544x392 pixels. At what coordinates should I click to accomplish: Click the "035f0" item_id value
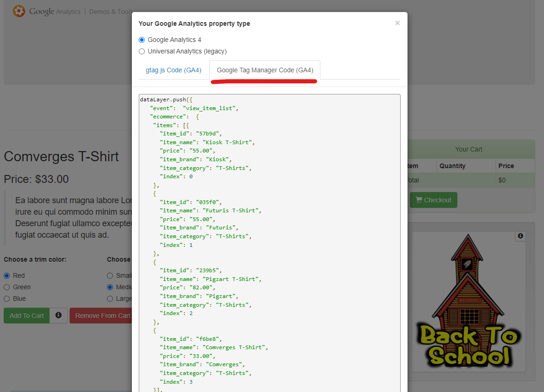coord(207,202)
